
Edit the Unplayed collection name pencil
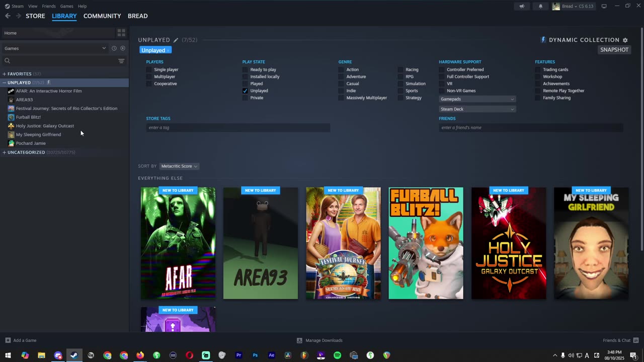pyautogui.click(x=176, y=40)
